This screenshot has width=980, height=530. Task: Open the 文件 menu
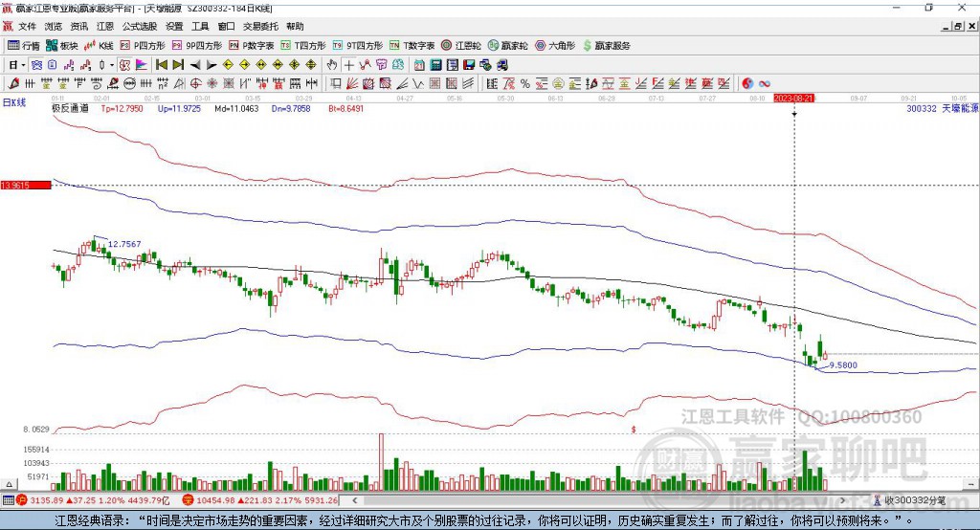point(28,26)
